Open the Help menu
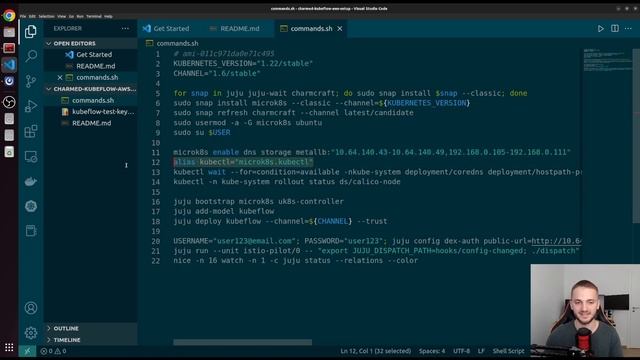The height and width of the screenshot is (360, 640). point(108,16)
